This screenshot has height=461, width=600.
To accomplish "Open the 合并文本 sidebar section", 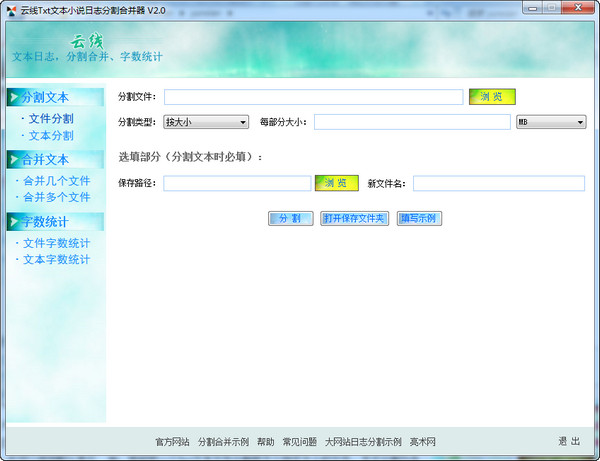I will click(x=45, y=160).
